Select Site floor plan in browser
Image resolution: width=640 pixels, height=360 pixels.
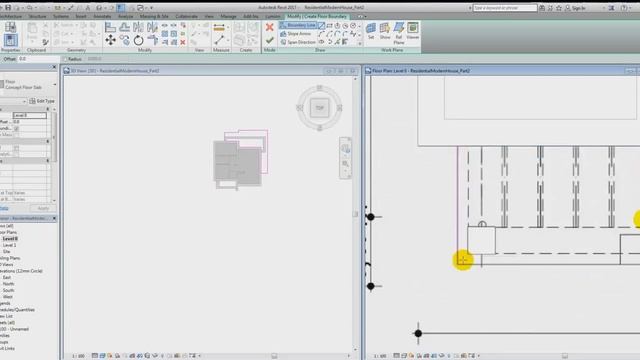(x=6, y=252)
